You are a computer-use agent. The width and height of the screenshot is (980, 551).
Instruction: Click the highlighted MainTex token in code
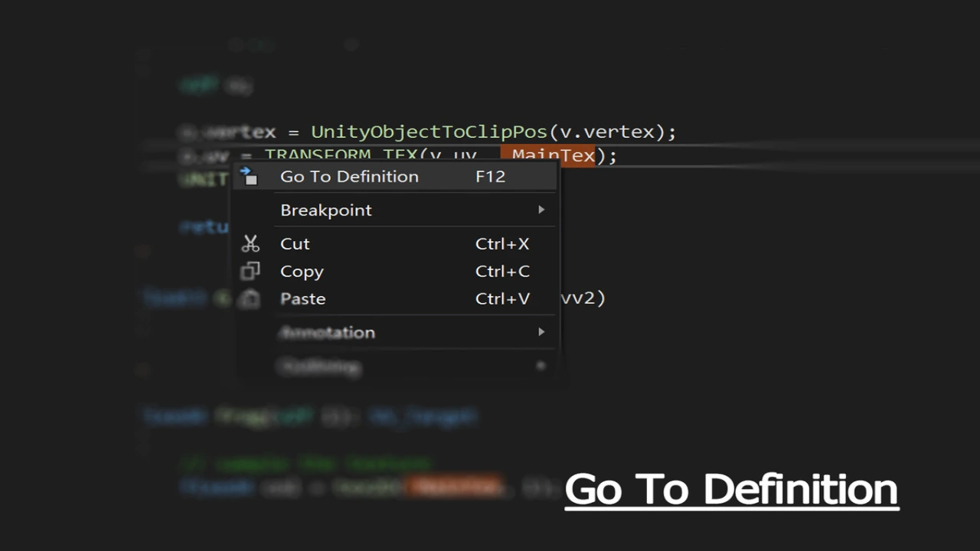551,156
